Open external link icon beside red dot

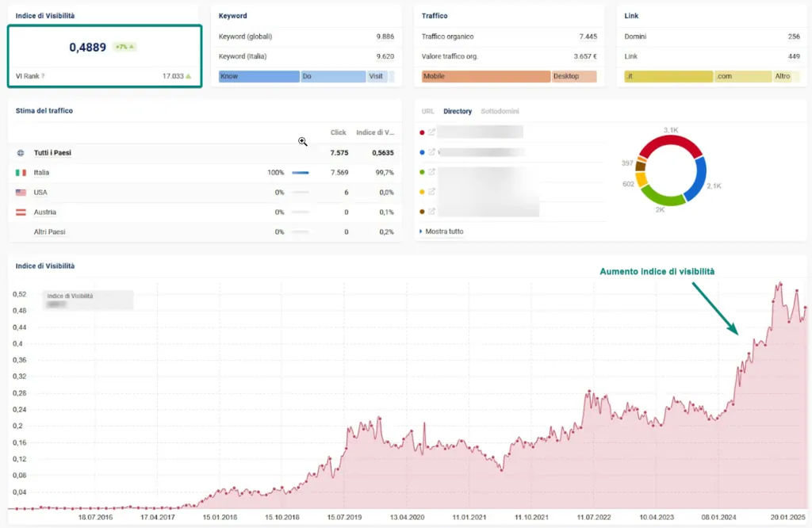click(431, 132)
